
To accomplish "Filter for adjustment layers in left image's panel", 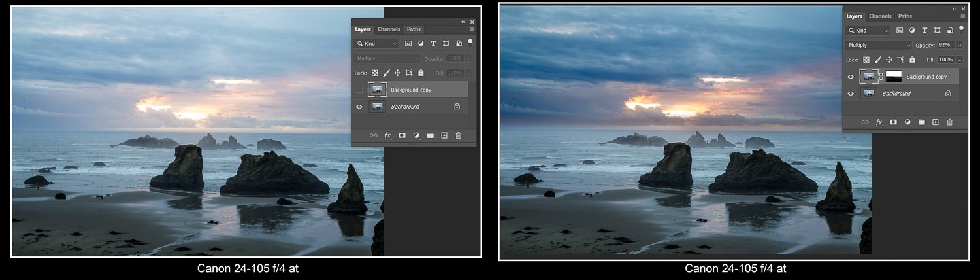I will pyautogui.click(x=421, y=44).
